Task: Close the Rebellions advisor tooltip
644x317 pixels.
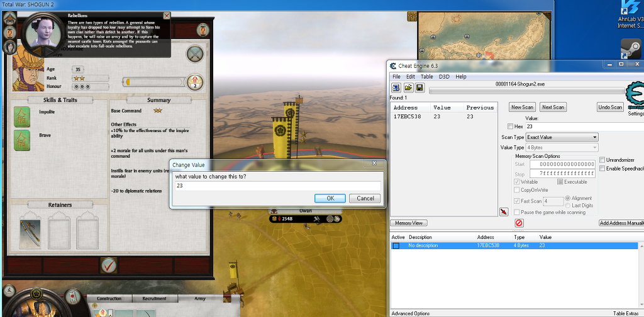Action: (x=166, y=16)
